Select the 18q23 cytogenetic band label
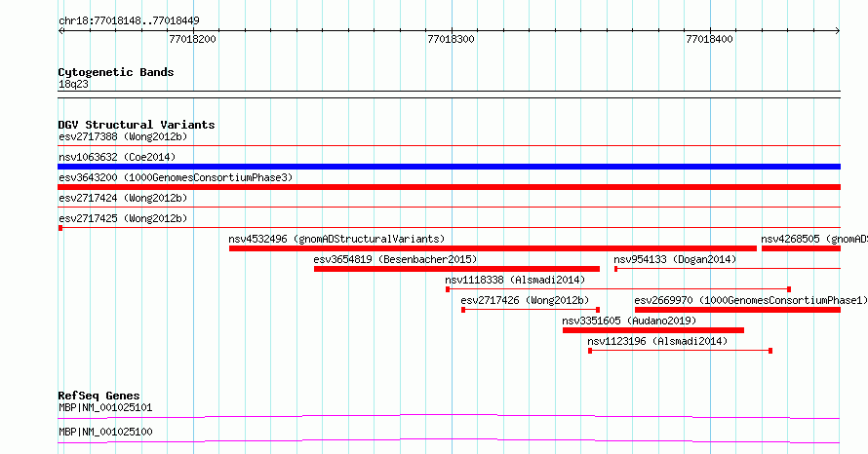The height and width of the screenshot is (454, 868). 73,84
